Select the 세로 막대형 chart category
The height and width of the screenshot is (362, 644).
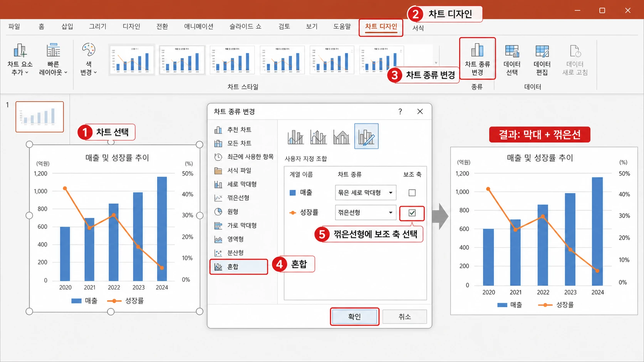tap(235, 184)
